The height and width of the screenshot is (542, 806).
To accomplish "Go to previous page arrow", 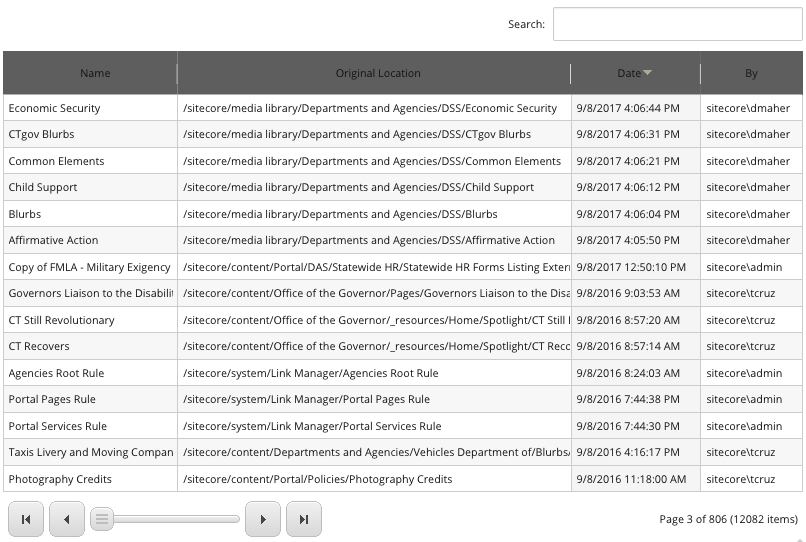I will [x=67, y=519].
